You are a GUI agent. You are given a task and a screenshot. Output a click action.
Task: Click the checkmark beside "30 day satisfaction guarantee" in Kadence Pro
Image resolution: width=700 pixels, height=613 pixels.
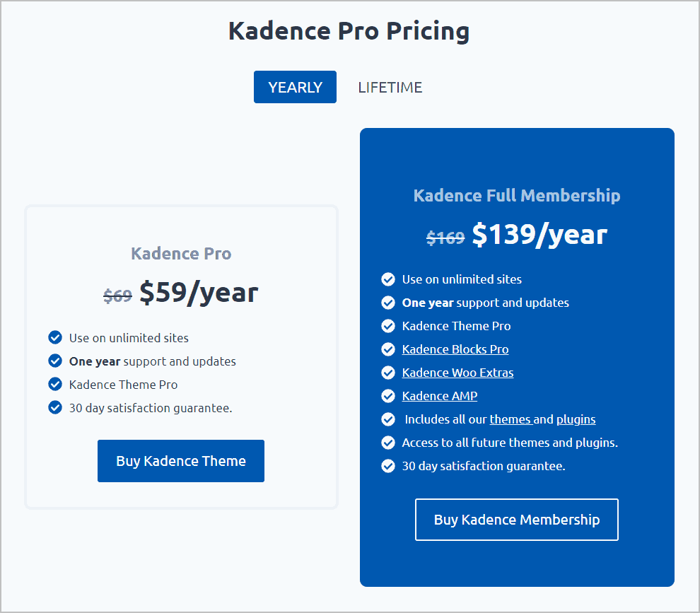(x=55, y=407)
